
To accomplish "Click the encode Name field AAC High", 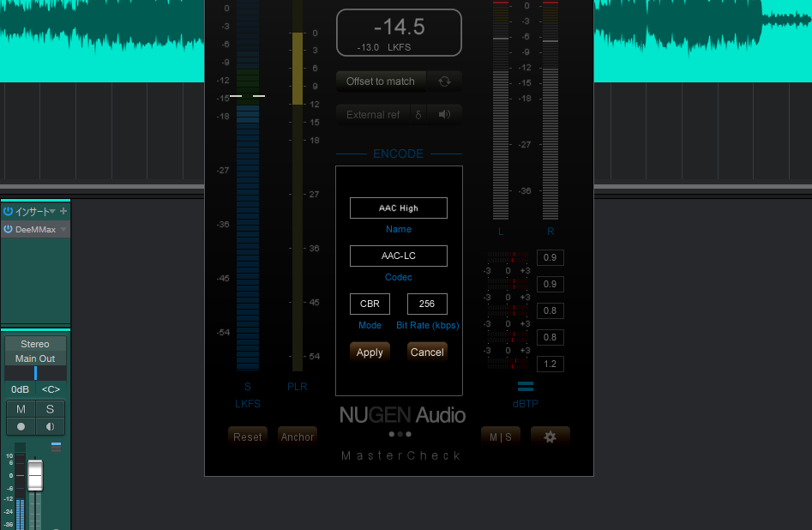I will (398, 208).
